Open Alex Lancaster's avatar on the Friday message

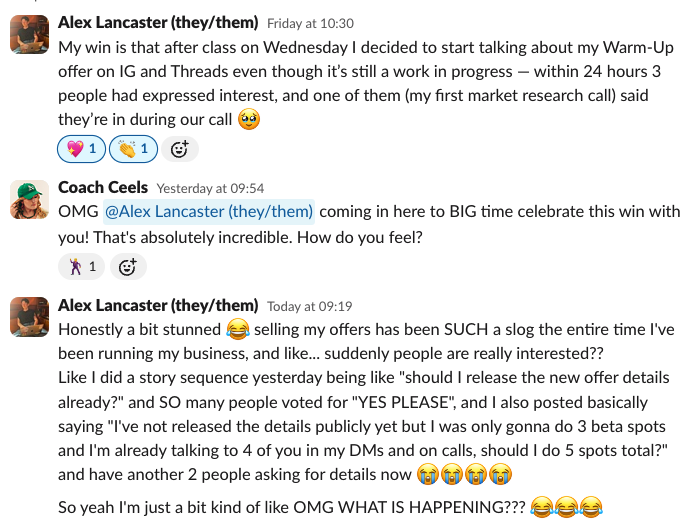[29, 34]
